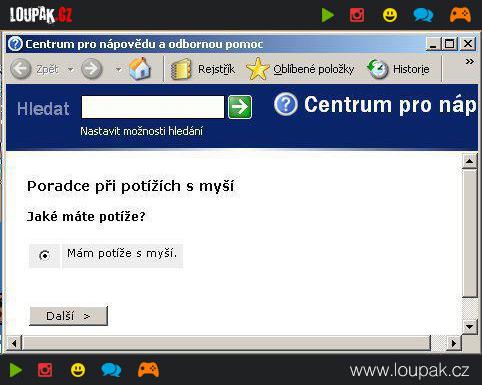The height and width of the screenshot is (385, 482).
Task: Click the yellow smiley icon in bottom bar
Action: tap(78, 370)
